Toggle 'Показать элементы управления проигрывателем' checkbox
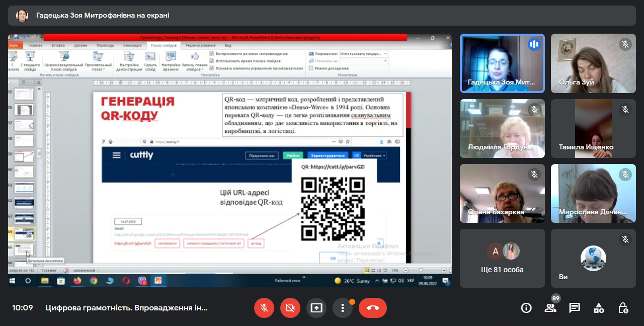The width and height of the screenshot is (644, 326). (212, 68)
